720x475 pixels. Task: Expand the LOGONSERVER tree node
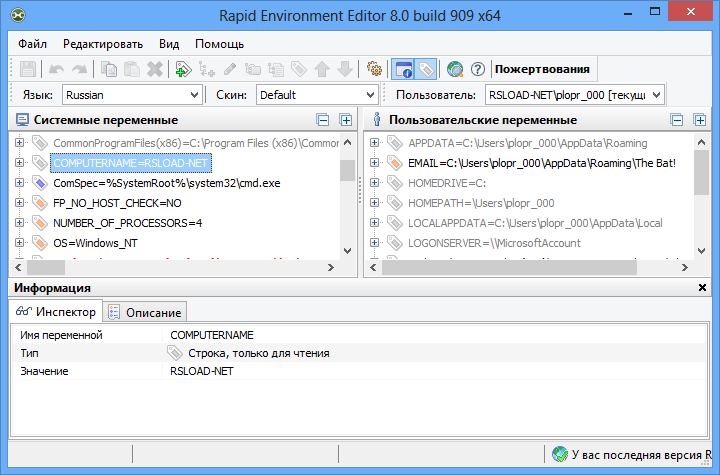click(374, 243)
